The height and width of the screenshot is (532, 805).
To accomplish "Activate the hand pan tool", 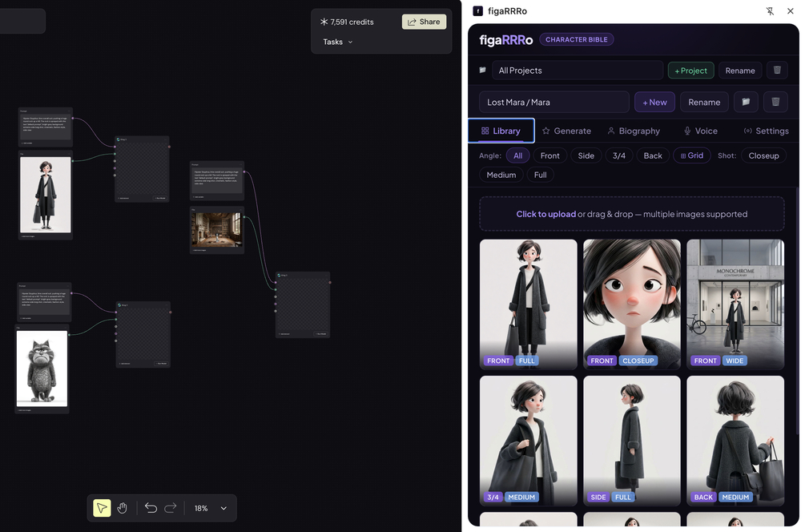I will 123,508.
